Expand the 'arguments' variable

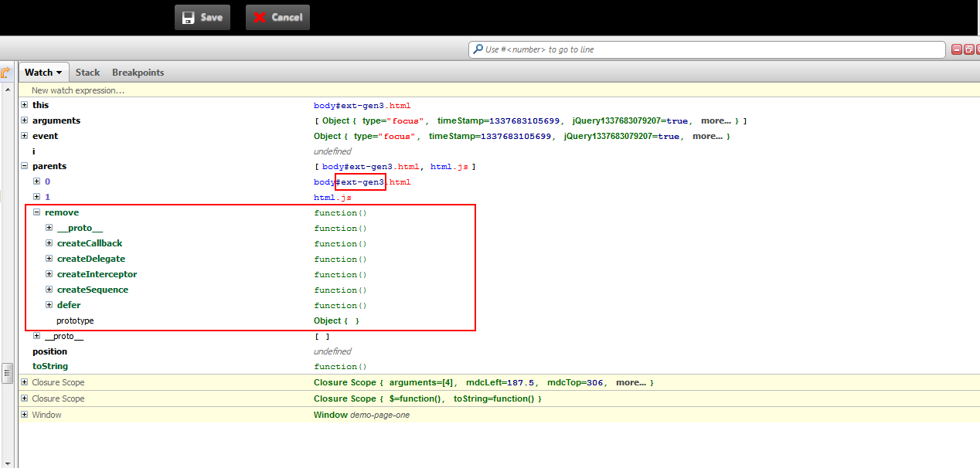25,120
